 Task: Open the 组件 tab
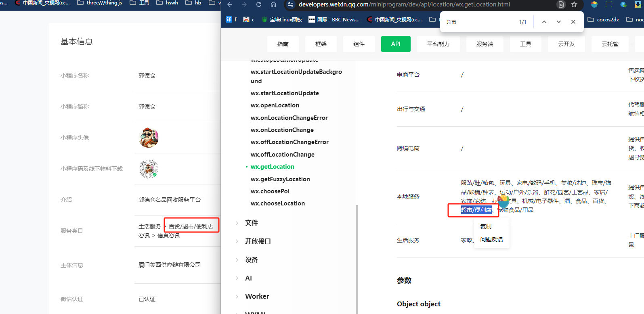[x=359, y=44]
